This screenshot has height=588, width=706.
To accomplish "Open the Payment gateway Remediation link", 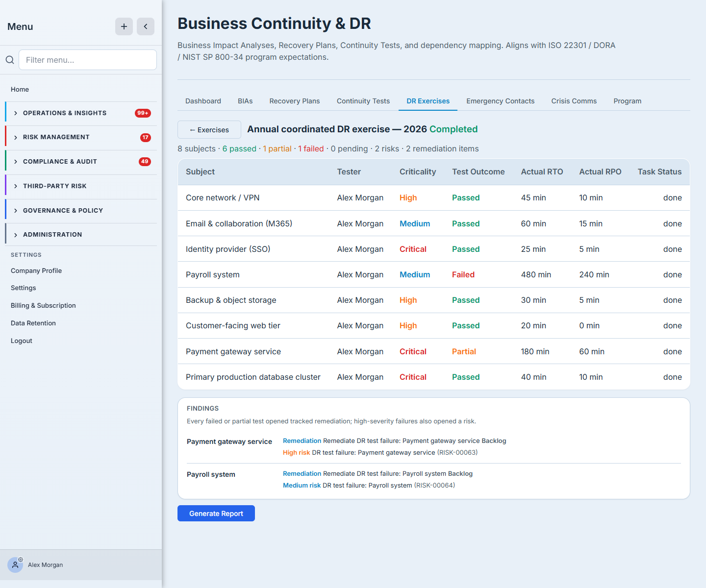I will [302, 441].
